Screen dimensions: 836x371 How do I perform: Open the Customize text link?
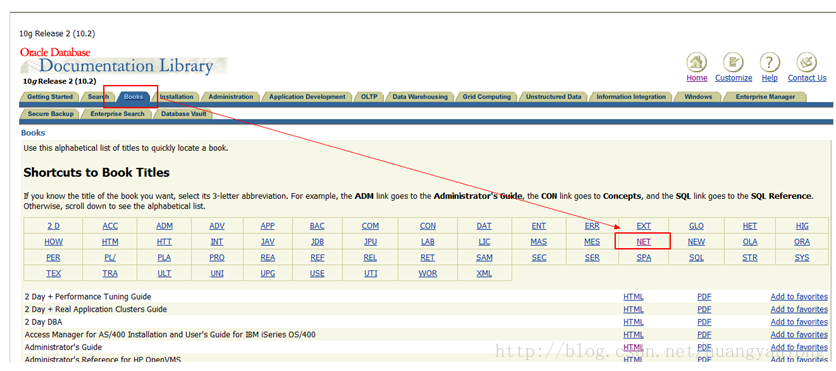pos(734,78)
